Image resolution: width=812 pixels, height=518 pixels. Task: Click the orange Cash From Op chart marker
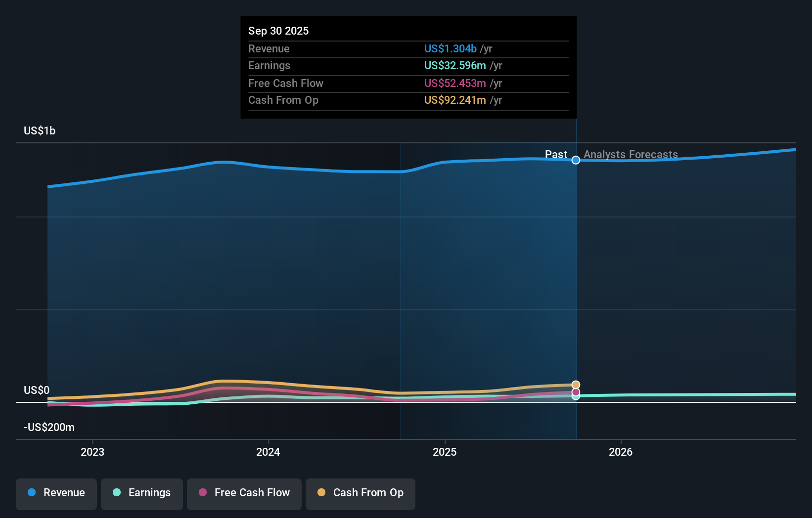tap(575, 384)
